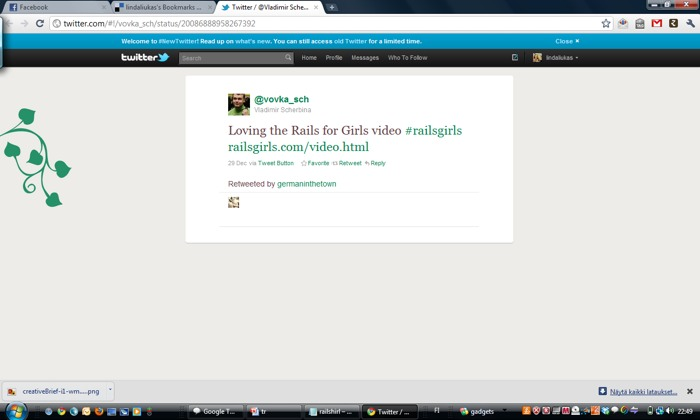Click the retweeter's small avatar
Image resolution: width=700 pixels, height=420 pixels.
(233, 202)
